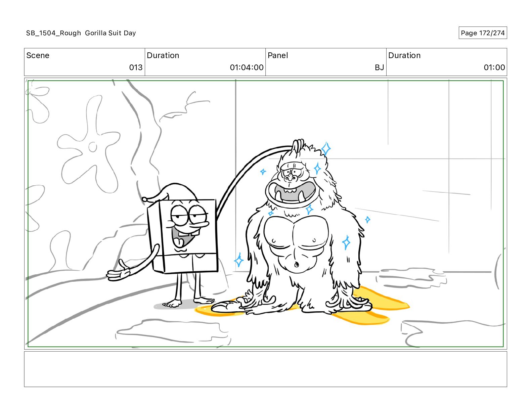This screenshot has height=411, width=532.
Task: Click scene duration value '01:04:00'
Action: pyautogui.click(x=247, y=67)
